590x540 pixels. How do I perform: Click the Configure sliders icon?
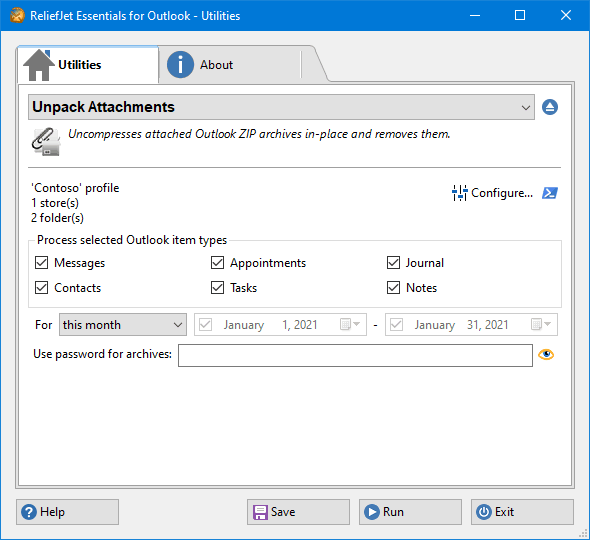pos(459,193)
